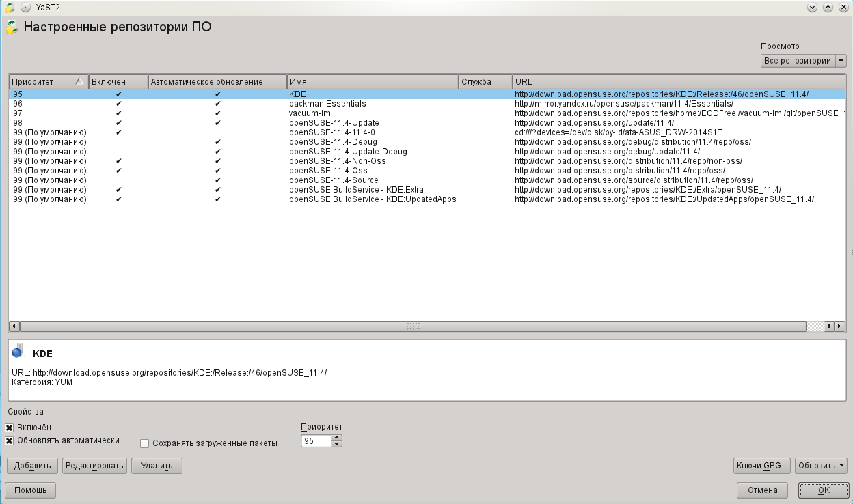Click the enabled checkmark for KDE:UpdatedApps row

pyautogui.click(x=119, y=199)
